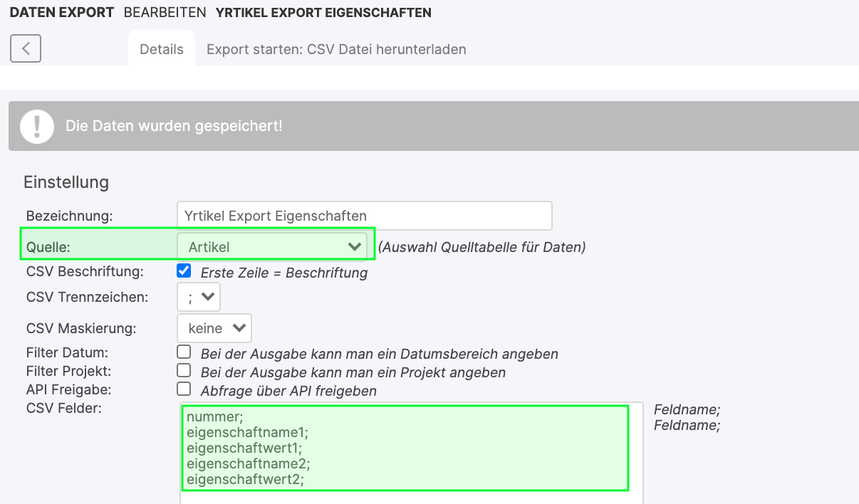Enable the API Freigabe checkbox
Image resolution: width=859 pixels, height=504 pixels.
[x=184, y=389]
